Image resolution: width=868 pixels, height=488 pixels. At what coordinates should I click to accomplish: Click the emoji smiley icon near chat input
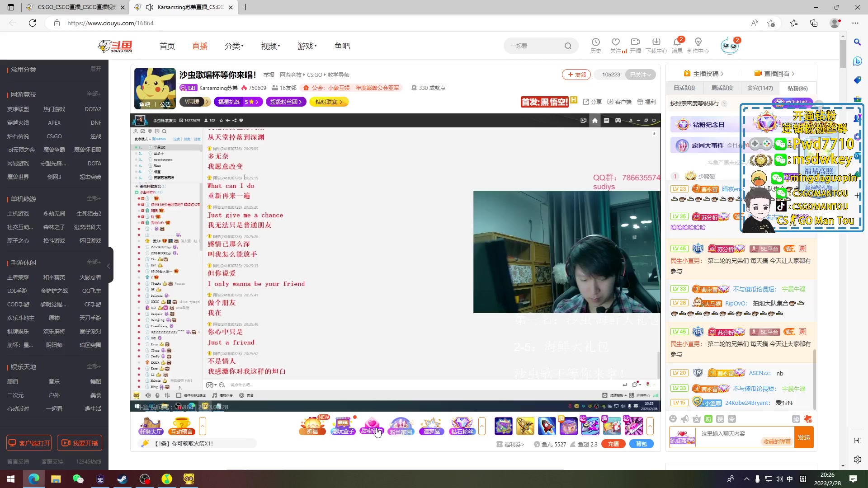(673, 419)
